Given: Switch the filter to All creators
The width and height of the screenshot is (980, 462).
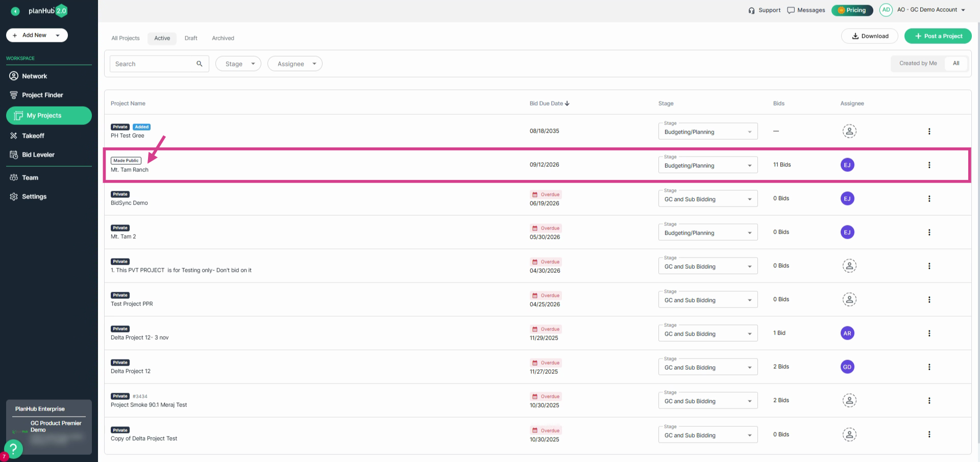Looking at the screenshot, I should pos(956,63).
